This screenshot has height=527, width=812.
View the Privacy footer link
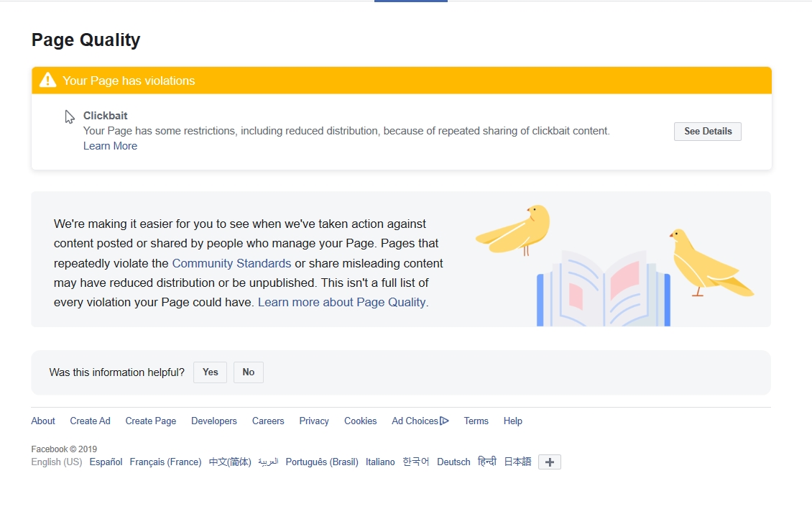(x=314, y=421)
